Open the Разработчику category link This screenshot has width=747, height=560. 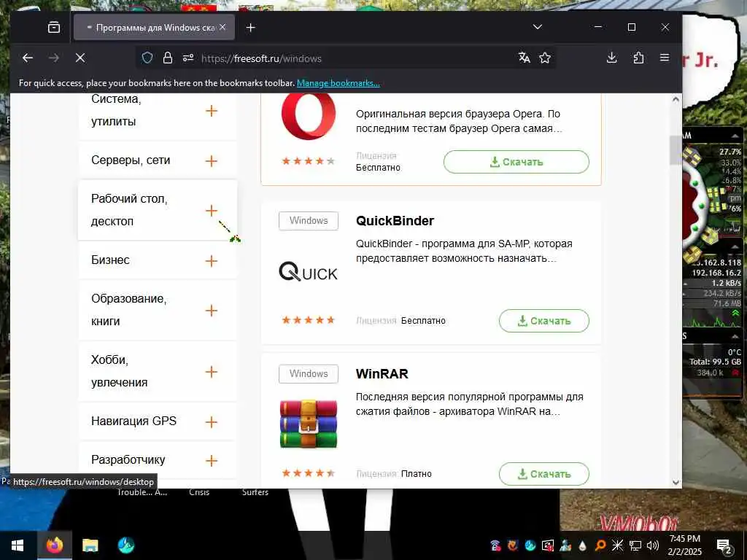click(128, 459)
